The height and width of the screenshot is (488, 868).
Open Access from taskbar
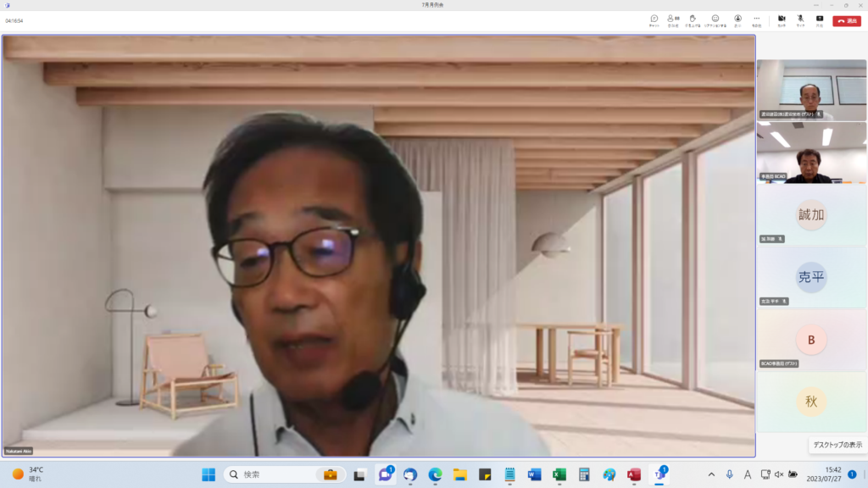(634, 474)
